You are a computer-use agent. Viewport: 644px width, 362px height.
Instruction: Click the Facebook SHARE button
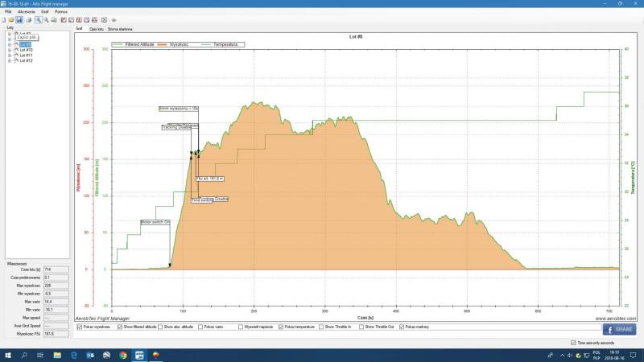pos(618,328)
